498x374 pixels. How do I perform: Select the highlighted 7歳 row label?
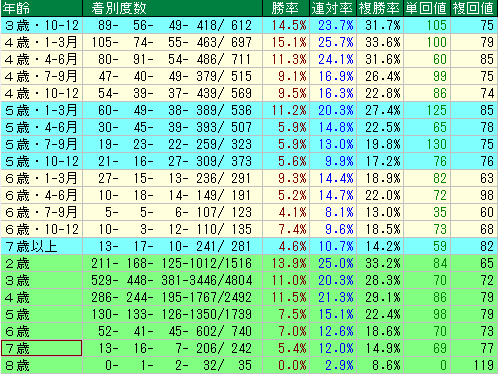41,348
